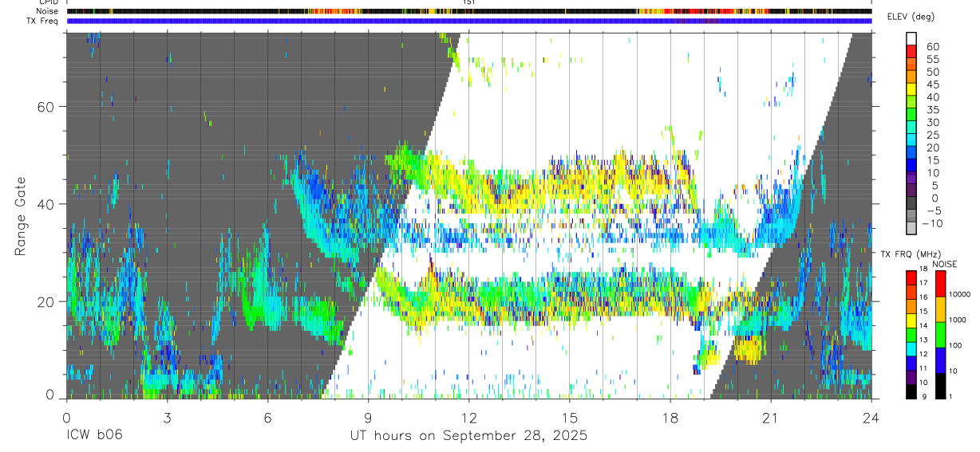Click the blue TX Freq timeline strip
Viewport: 980px width, 452px height.
(x=468, y=21)
